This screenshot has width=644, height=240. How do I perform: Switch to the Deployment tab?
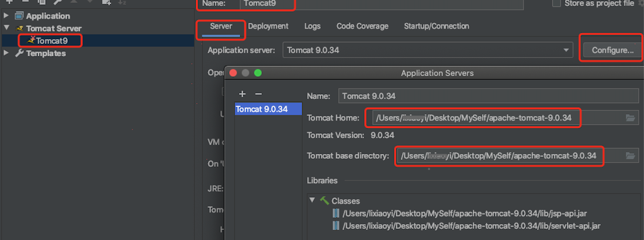point(268,26)
